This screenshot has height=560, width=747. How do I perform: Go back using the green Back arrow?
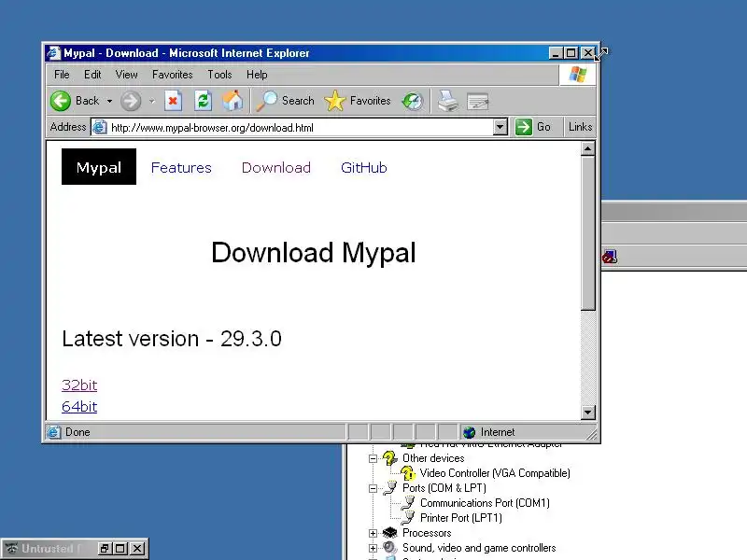(61, 101)
